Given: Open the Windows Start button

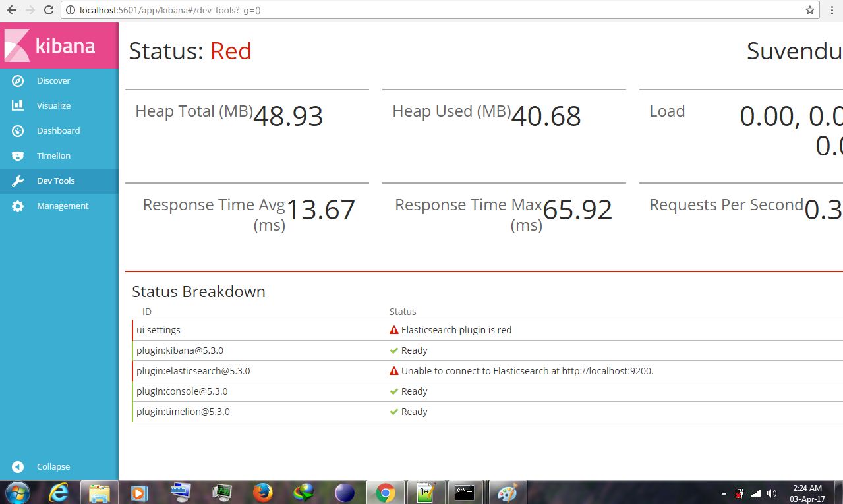Looking at the screenshot, I should click(x=18, y=492).
